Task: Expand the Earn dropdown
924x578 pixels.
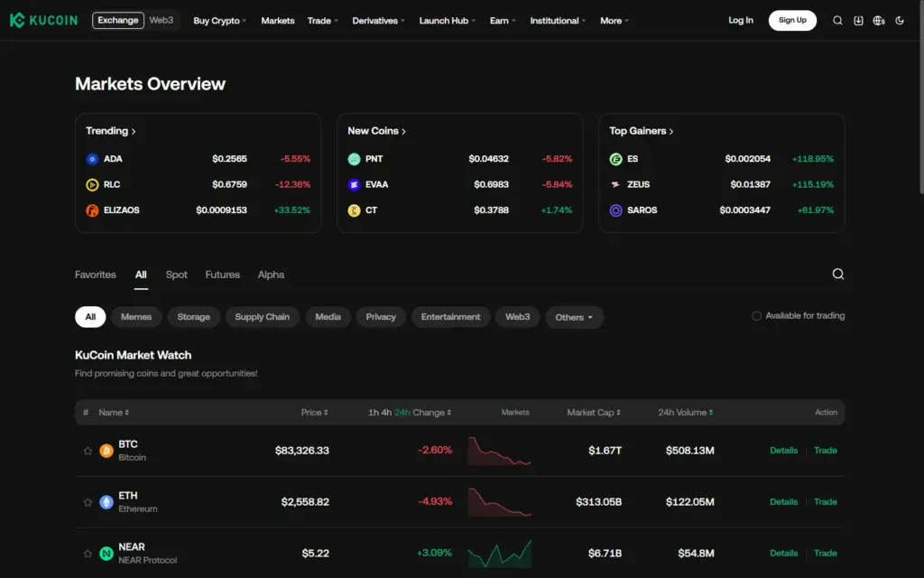Action: click(x=503, y=21)
